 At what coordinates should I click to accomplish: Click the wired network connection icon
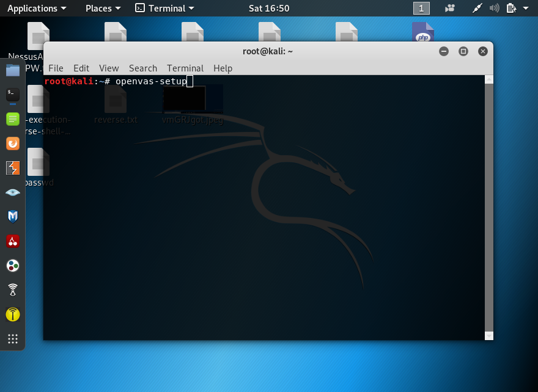pos(477,8)
